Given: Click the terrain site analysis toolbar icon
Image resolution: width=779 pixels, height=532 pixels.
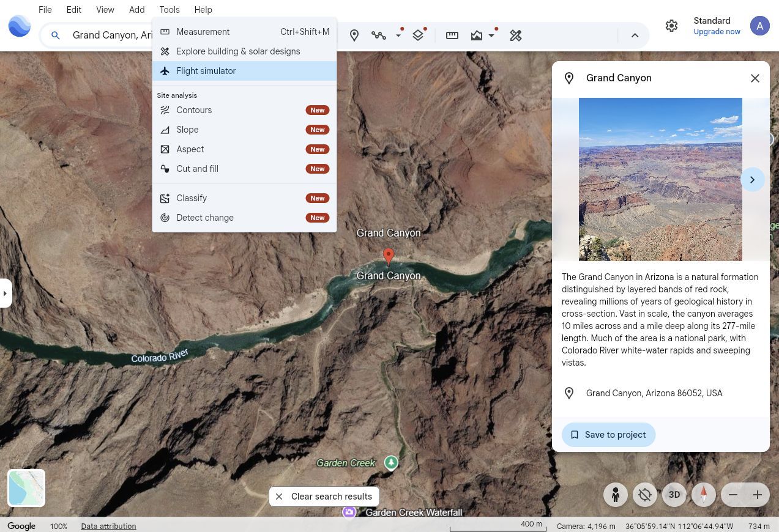Looking at the screenshot, I should [477, 35].
